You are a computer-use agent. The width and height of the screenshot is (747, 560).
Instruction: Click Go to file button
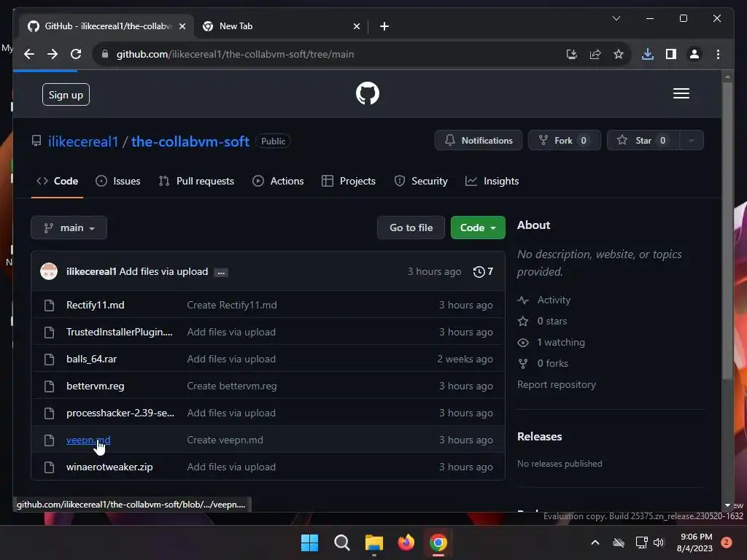(x=411, y=227)
